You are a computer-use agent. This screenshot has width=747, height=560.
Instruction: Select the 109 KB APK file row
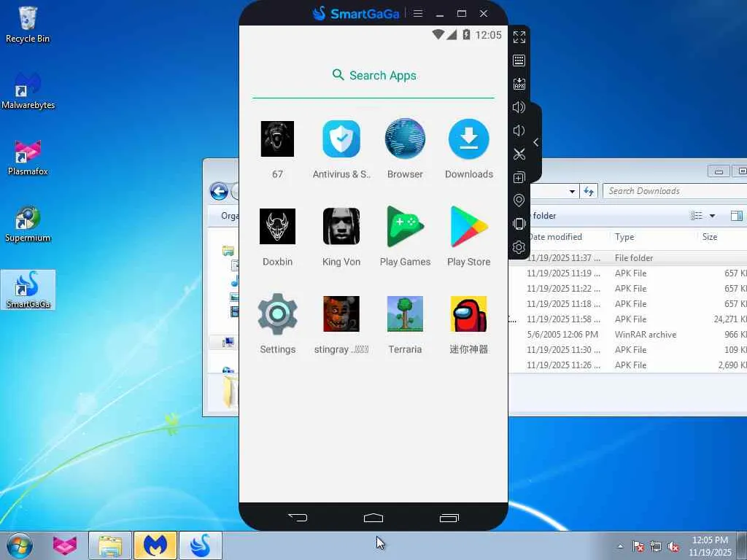627,349
